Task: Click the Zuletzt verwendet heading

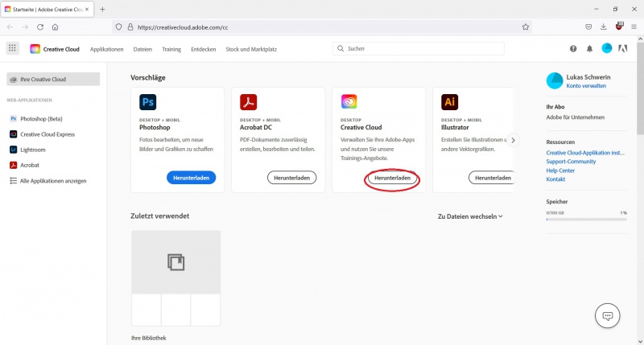Action: click(x=159, y=216)
